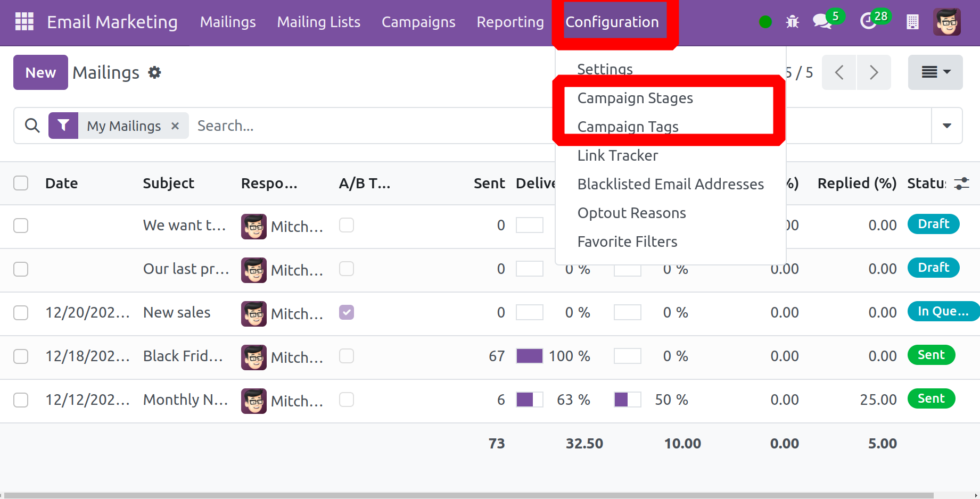Create a New mailing
Viewport: 980px width, 499px height.
[40, 72]
